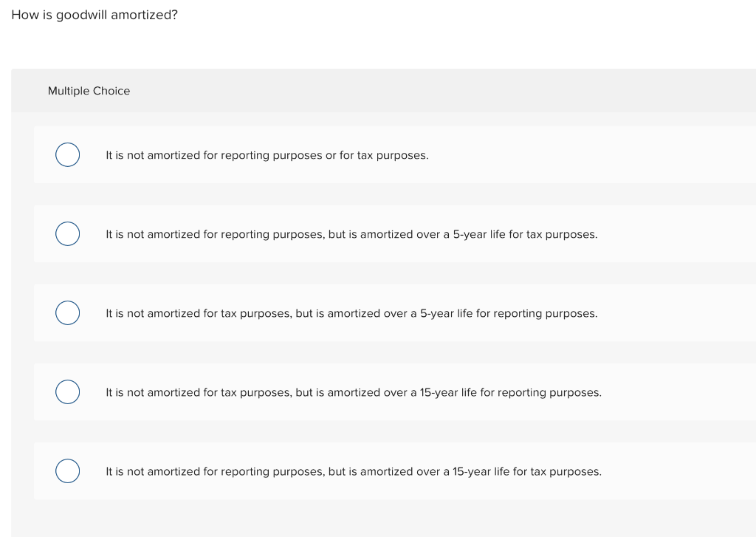Choose the option mentioning 5-year life for reporting purposes

tap(351, 313)
